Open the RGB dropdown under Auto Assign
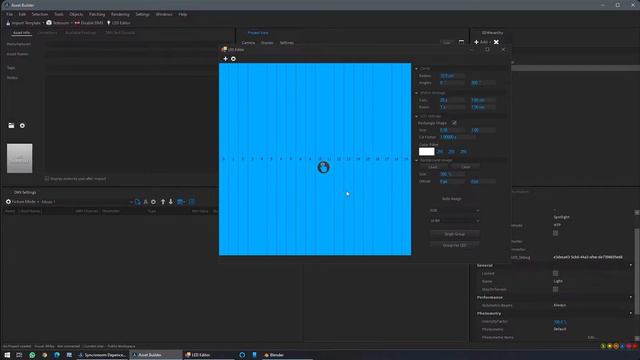 pyautogui.click(x=454, y=211)
